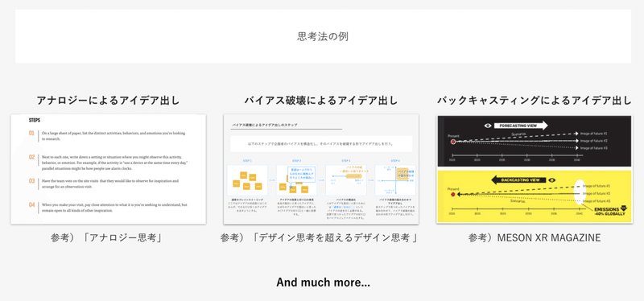
Task: Open the bias-breaking steps slide thumbnail
Action: click(x=320, y=169)
